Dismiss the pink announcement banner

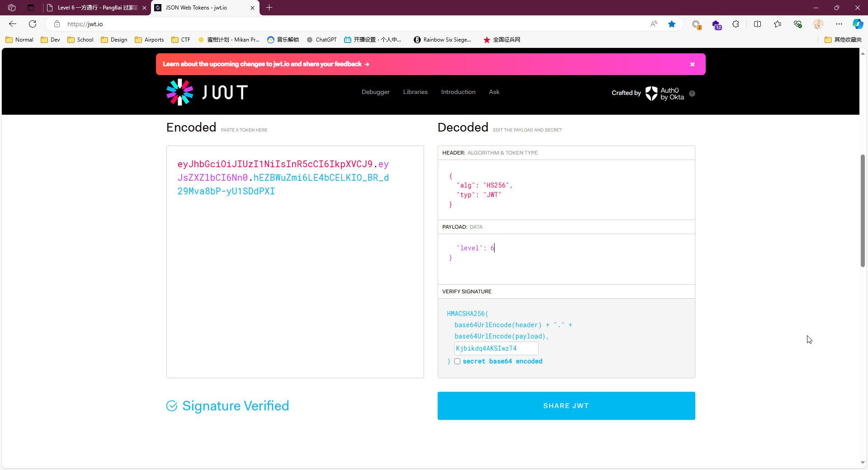point(692,64)
